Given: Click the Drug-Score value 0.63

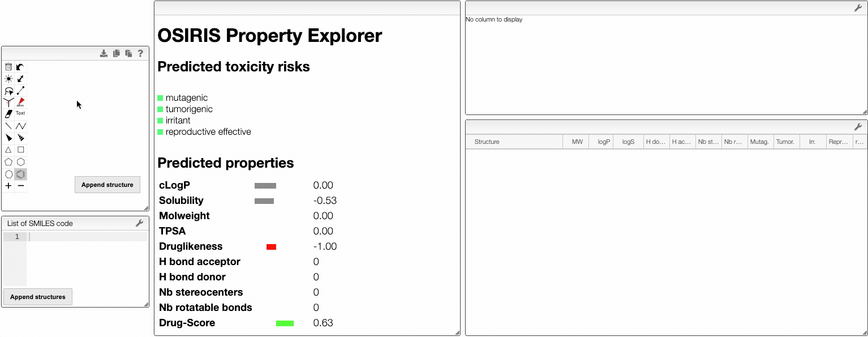Looking at the screenshot, I should [323, 323].
